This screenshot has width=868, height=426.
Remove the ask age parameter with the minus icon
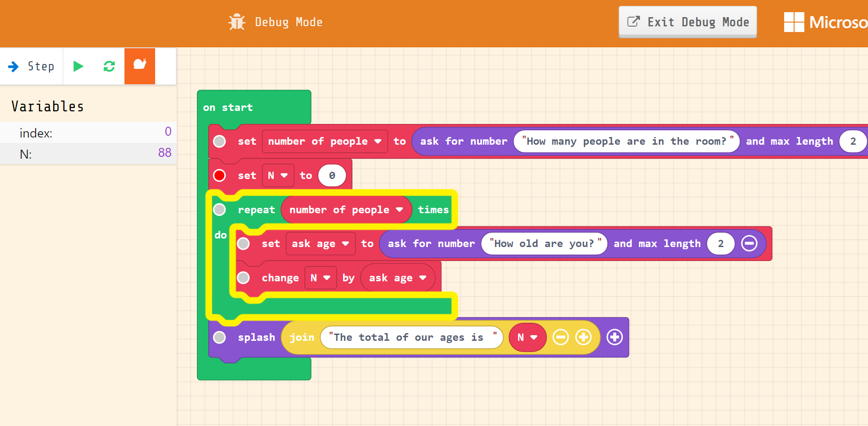[749, 243]
